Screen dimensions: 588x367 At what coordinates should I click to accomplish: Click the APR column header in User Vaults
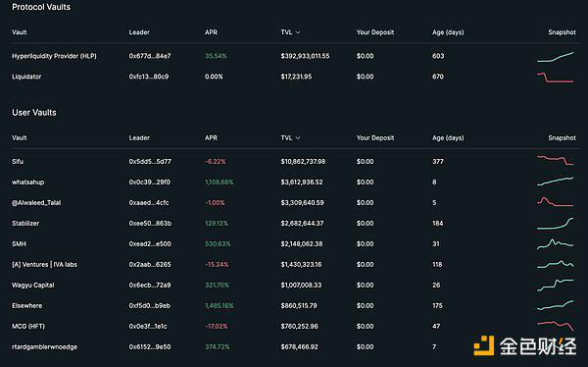[x=211, y=137]
